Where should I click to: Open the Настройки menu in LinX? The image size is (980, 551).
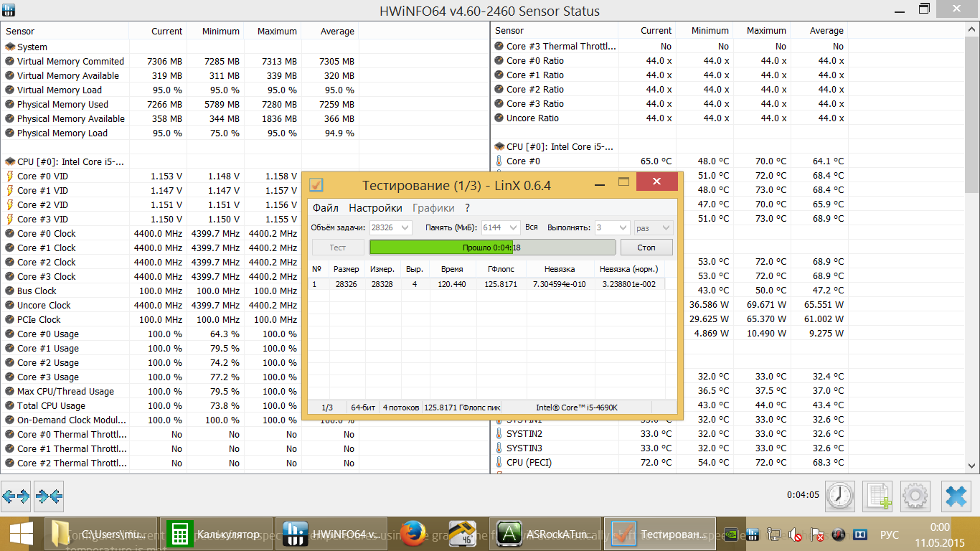coord(375,208)
